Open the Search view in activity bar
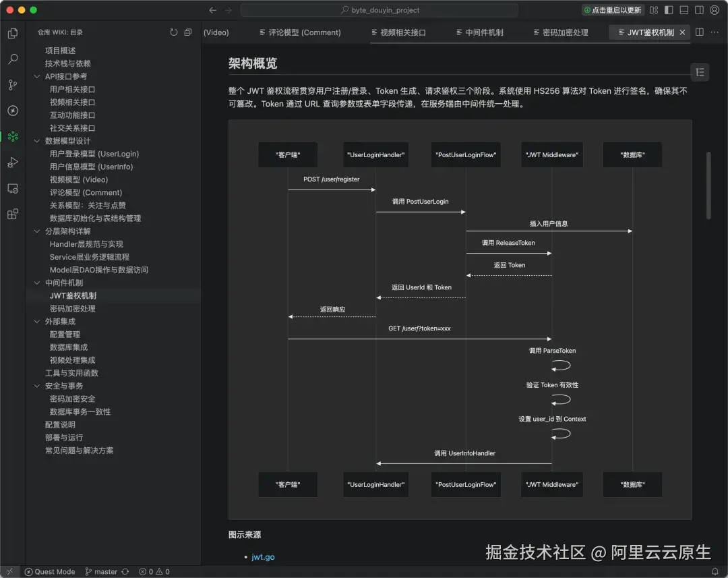The width and height of the screenshot is (728, 578). tap(13, 59)
